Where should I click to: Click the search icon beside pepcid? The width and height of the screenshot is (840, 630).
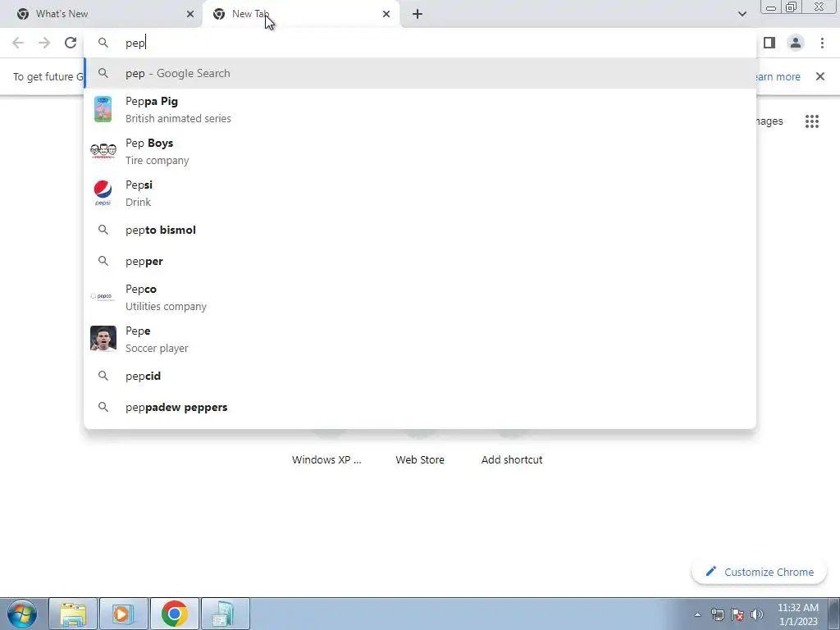click(103, 376)
